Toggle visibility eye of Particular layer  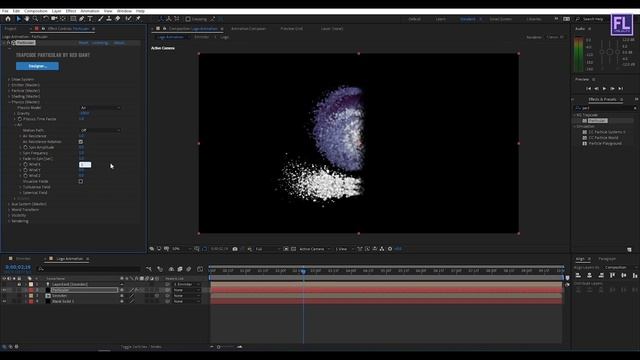click(4, 290)
